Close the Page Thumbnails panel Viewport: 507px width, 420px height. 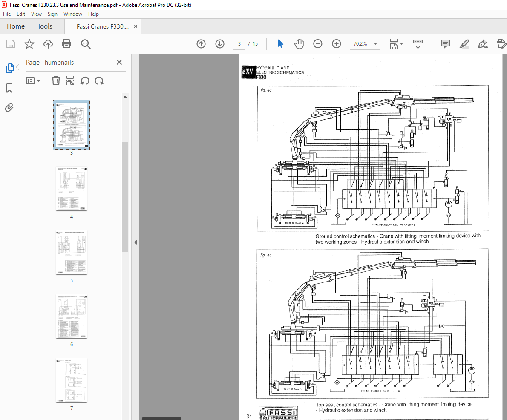click(x=119, y=62)
